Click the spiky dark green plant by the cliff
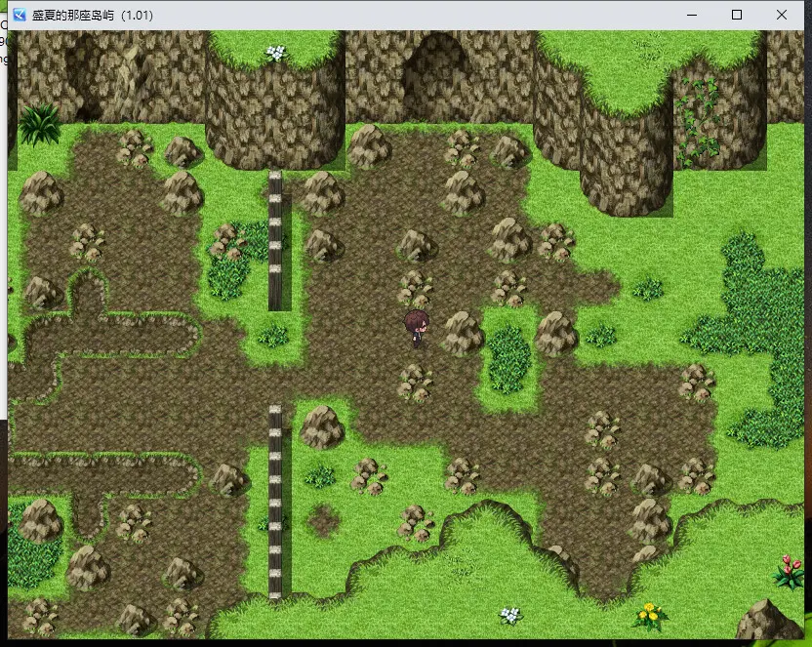Viewport: 812px width, 647px height. (39, 123)
